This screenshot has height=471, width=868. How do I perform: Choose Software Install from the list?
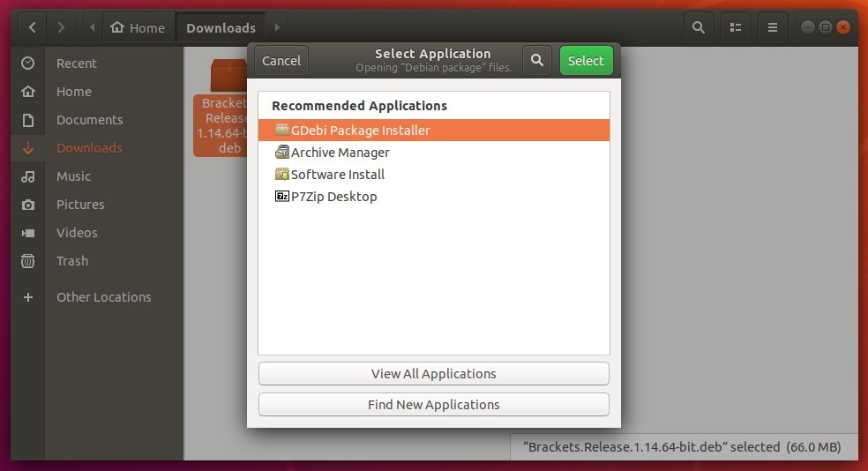coord(433,175)
